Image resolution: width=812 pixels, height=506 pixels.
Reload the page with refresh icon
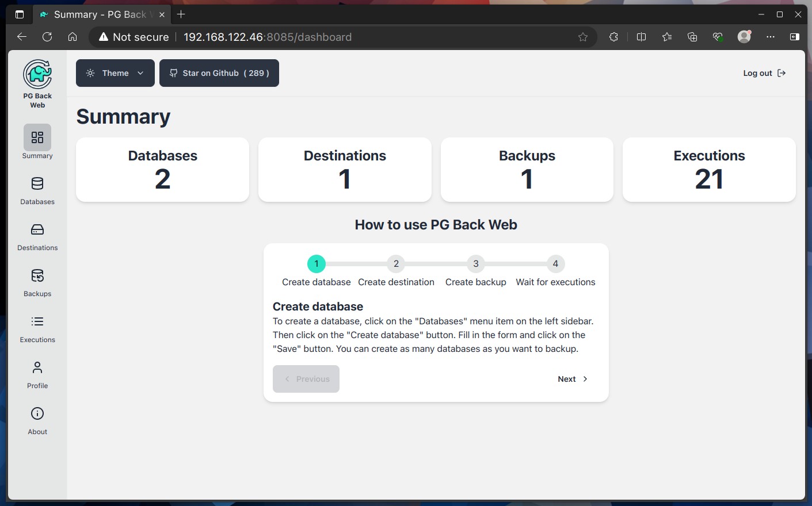click(47, 37)
